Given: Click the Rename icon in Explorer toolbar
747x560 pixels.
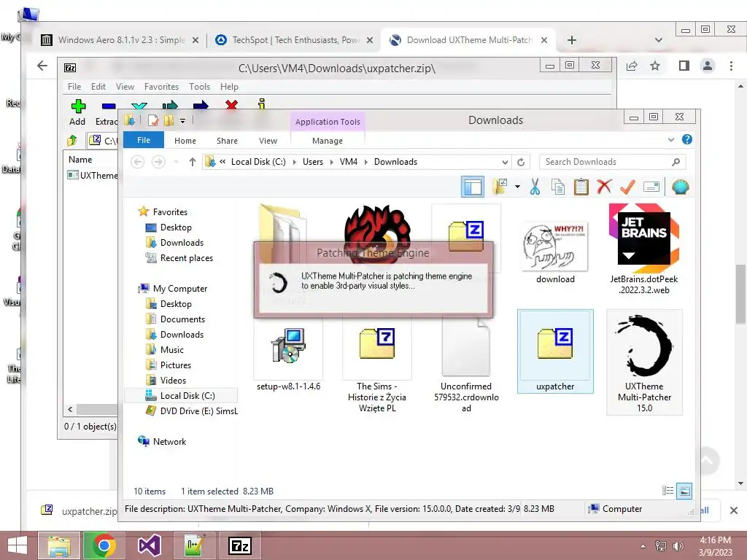Looking at the screenshot, I should 651,187.
